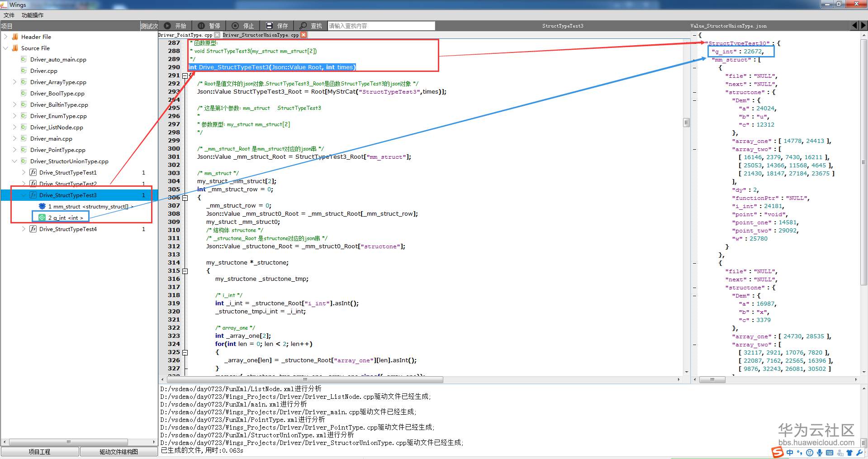Toggle the code fold at line 291

(185, 76)
